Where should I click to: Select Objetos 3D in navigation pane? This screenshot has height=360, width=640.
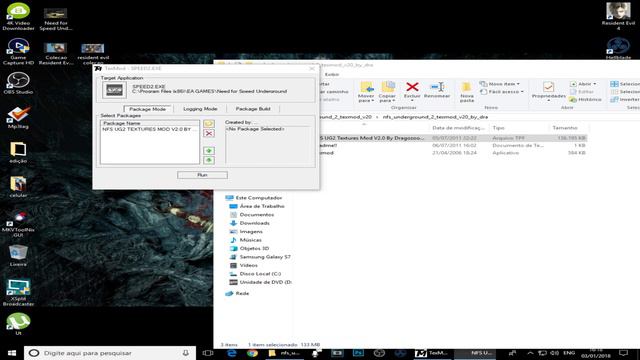click(249, 248)
